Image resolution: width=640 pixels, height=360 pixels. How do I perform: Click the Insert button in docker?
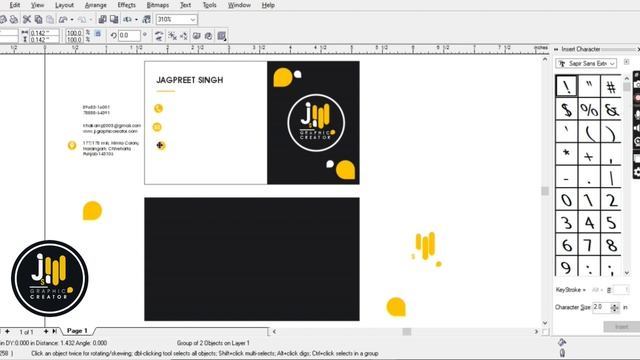621,327
